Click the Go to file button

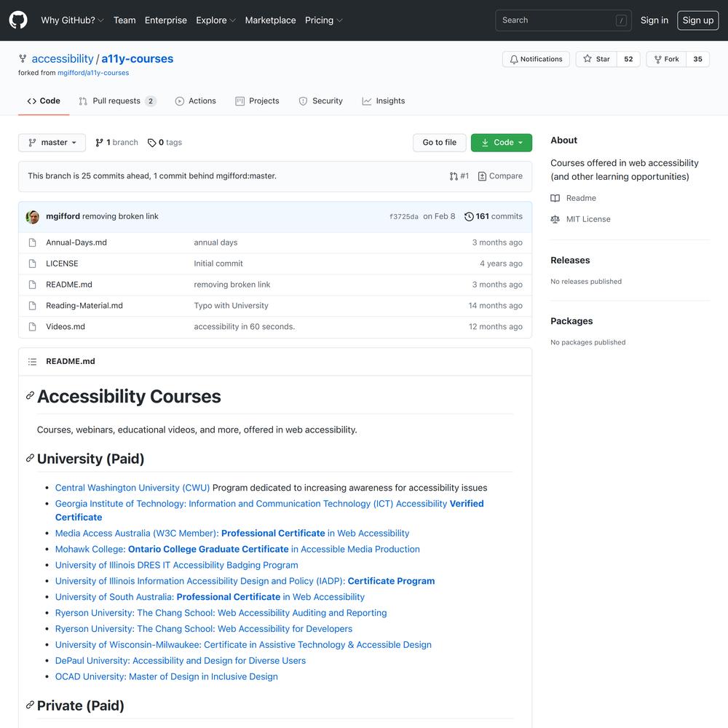439,143
